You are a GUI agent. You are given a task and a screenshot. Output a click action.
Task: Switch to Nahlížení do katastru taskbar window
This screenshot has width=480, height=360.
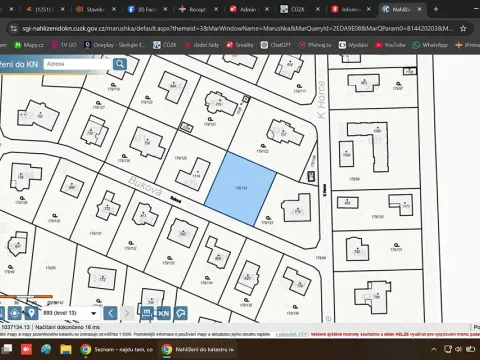(198, 349)
